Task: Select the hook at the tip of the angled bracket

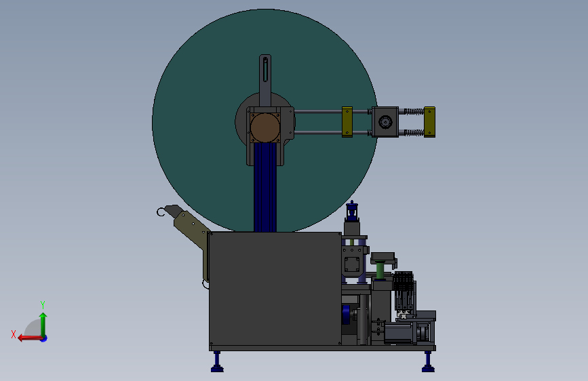Action: click(x=161, y=212)
